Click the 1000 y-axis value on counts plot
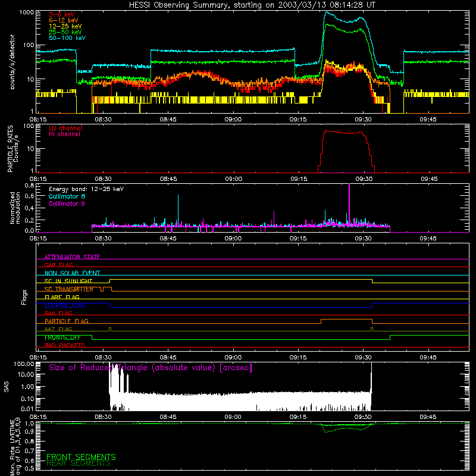The image size is (476, 476). coord(27,12)
